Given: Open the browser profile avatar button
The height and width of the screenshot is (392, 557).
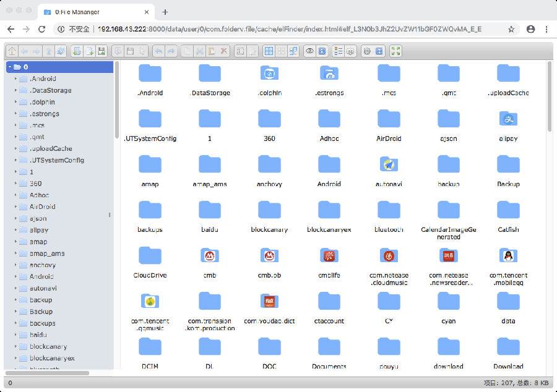Looking at the screenshot, I should pos(531,29).
